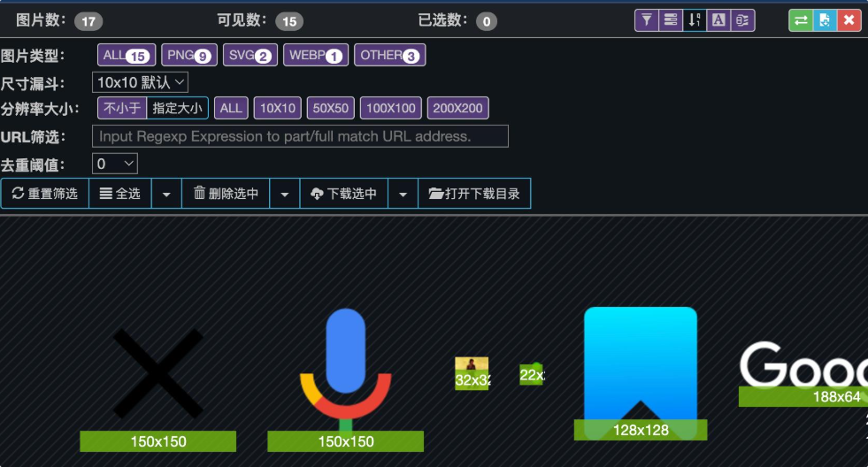Expand the dropdown arrow next to 下载选中
Image resolution: width=868 pixels, height=467 pixels.
[403, 193]
